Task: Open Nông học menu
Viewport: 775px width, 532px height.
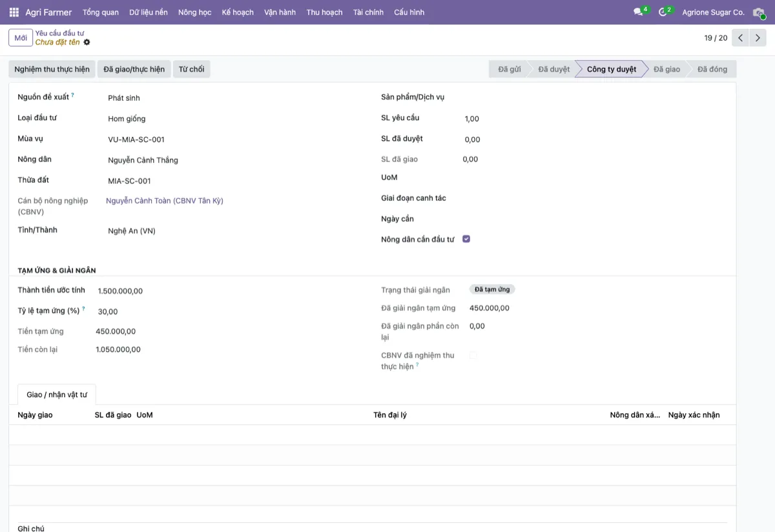Action: coord(195,12)
